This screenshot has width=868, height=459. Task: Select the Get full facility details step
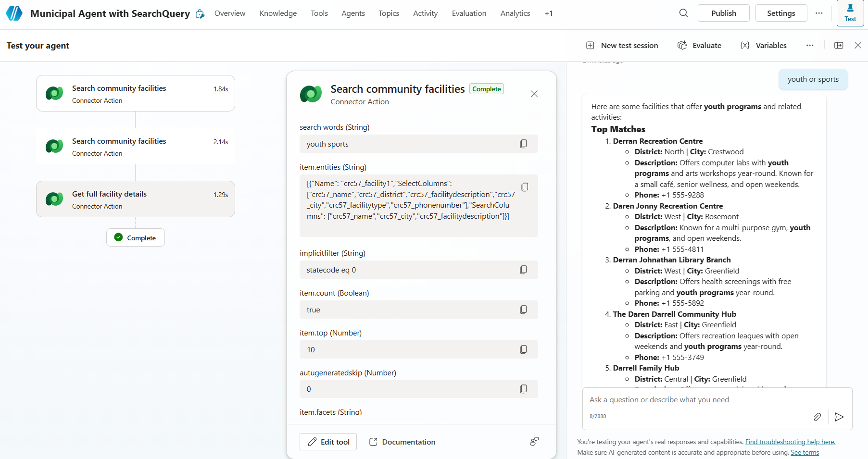[x=136, y=199]
